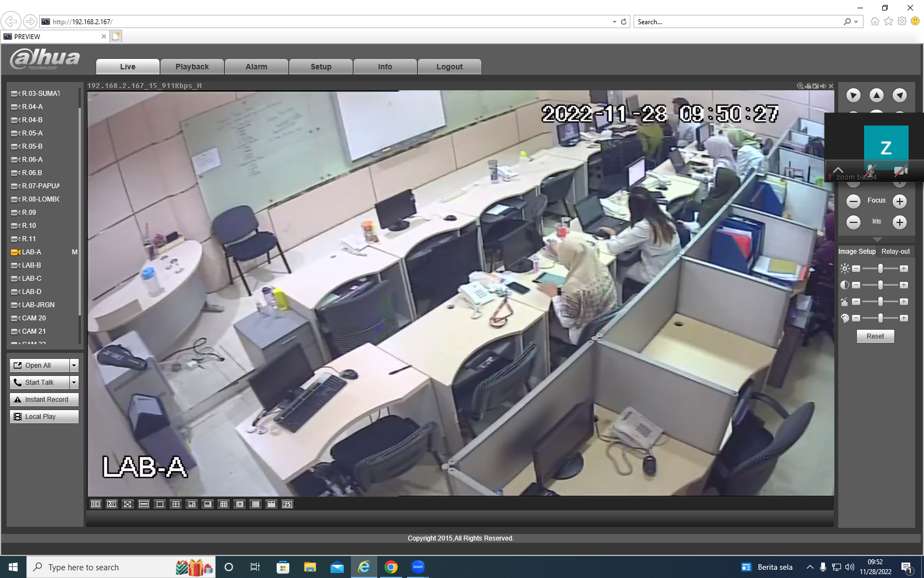924x578 pixels.
Task: Click the Start Talk button
Action: [40, 383]
